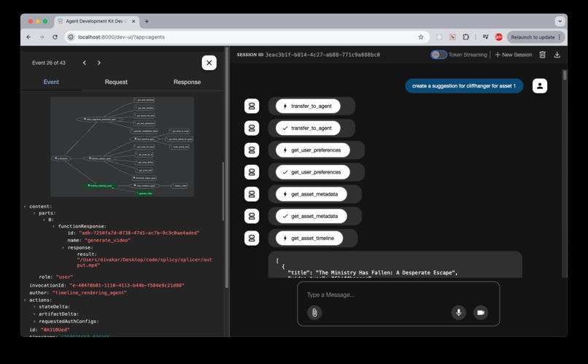Click the bot avatar beside the checkmarked transfer_to_agent chip

[252, 128]
